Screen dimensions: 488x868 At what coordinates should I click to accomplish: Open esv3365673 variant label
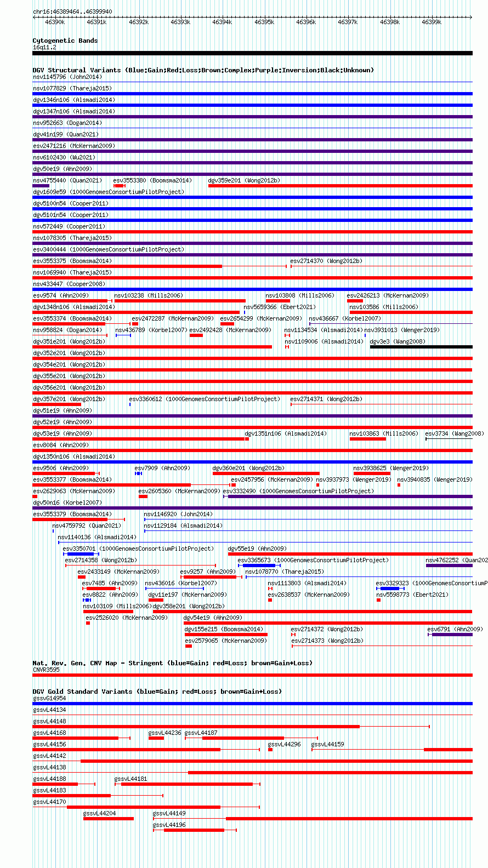pyautogui.click(x=313, y=560)
